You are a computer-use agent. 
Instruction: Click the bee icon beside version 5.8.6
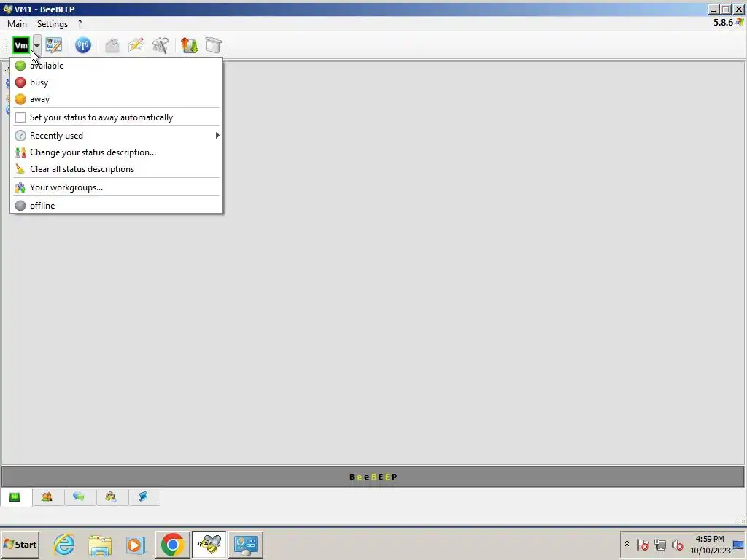[x=740, y=22]
